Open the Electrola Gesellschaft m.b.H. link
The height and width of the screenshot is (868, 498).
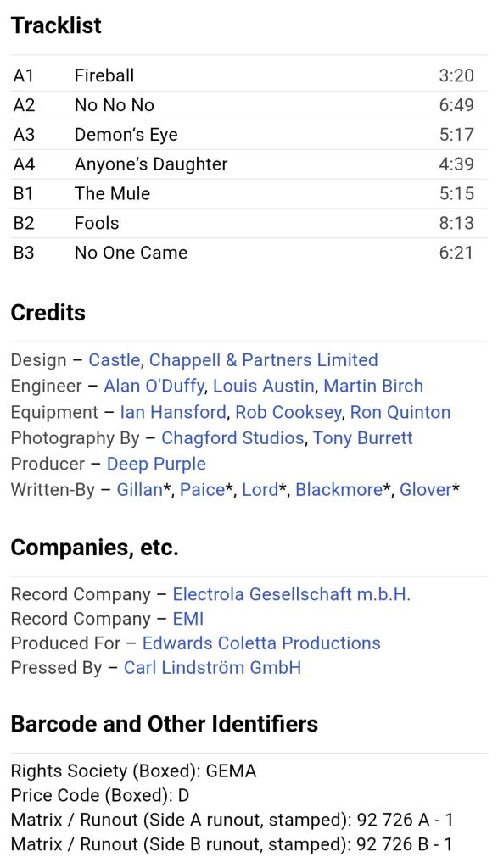291,594
